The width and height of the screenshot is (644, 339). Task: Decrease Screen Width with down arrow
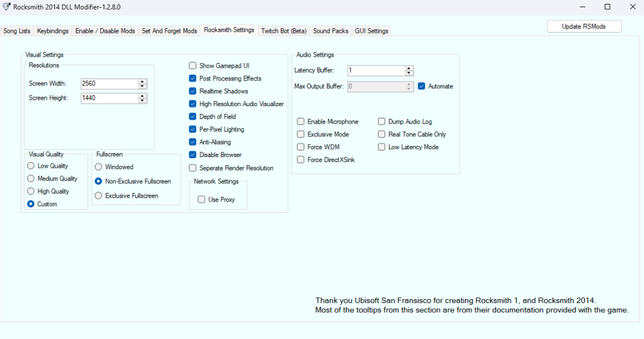(x=142, y=86)
